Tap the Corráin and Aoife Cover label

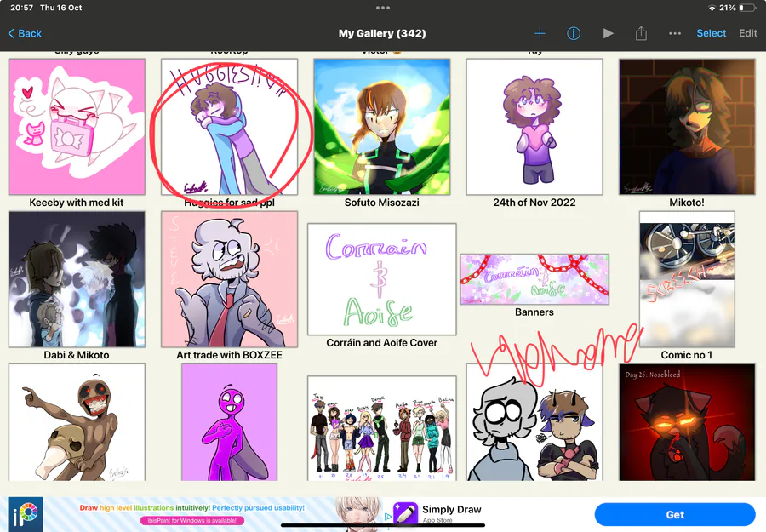pyautogui.click(x=381, y=343)
